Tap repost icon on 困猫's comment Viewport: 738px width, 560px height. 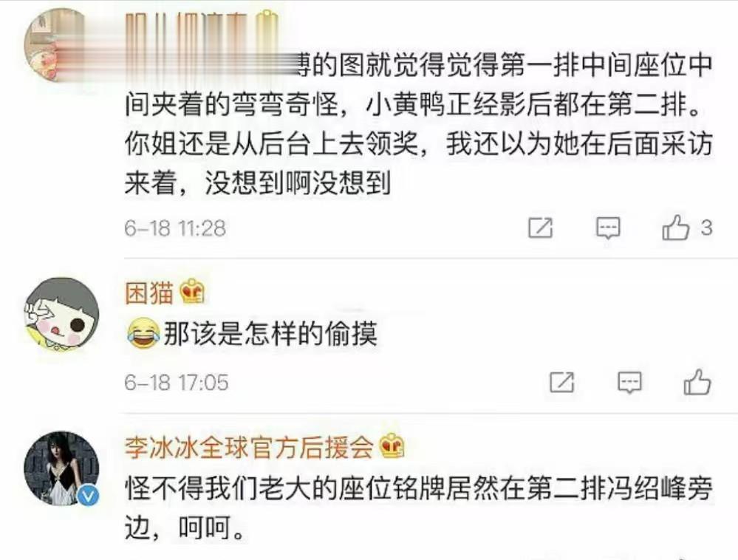(x=562, y=382)
